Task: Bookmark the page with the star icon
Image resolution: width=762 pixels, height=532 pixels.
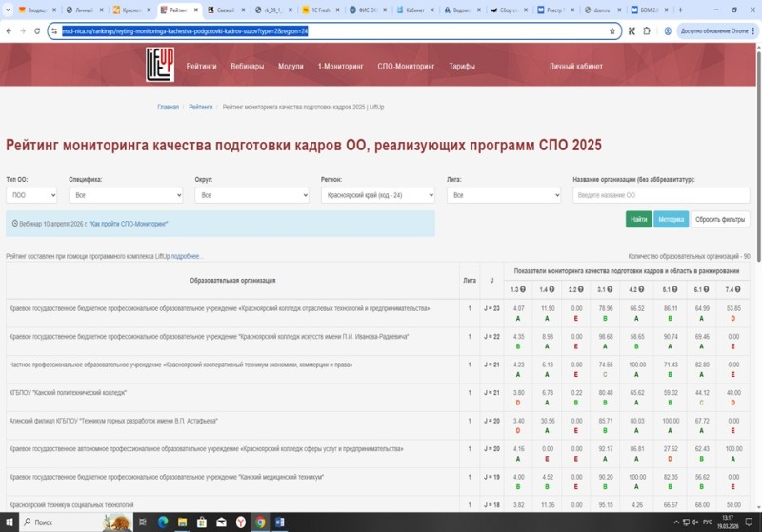Action: [612, 30]
